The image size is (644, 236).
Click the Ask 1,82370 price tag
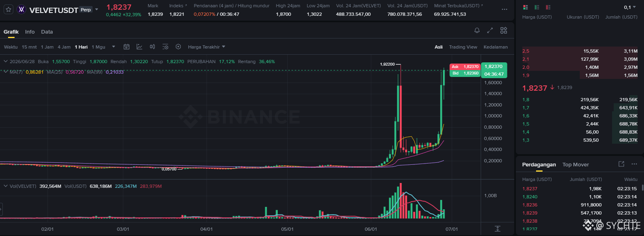[465, 66]
